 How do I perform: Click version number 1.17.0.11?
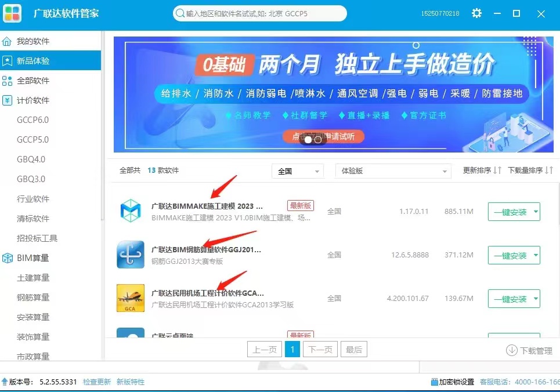point(414,211)
